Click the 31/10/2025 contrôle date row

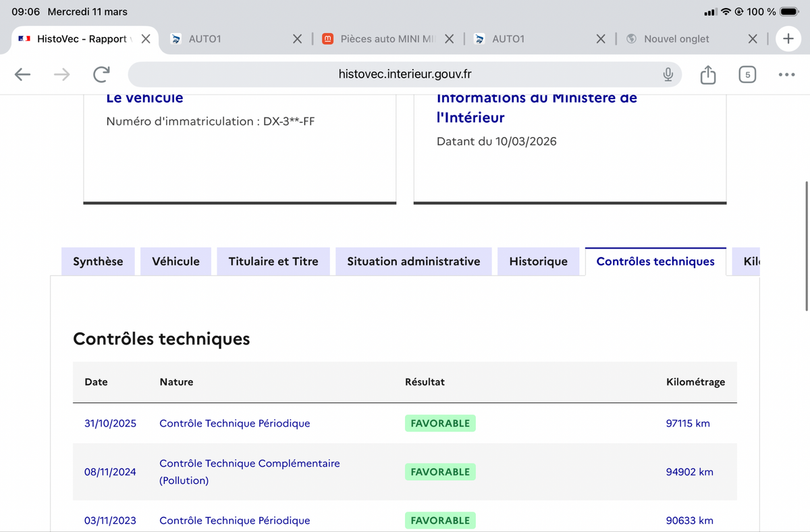point(405,423)
